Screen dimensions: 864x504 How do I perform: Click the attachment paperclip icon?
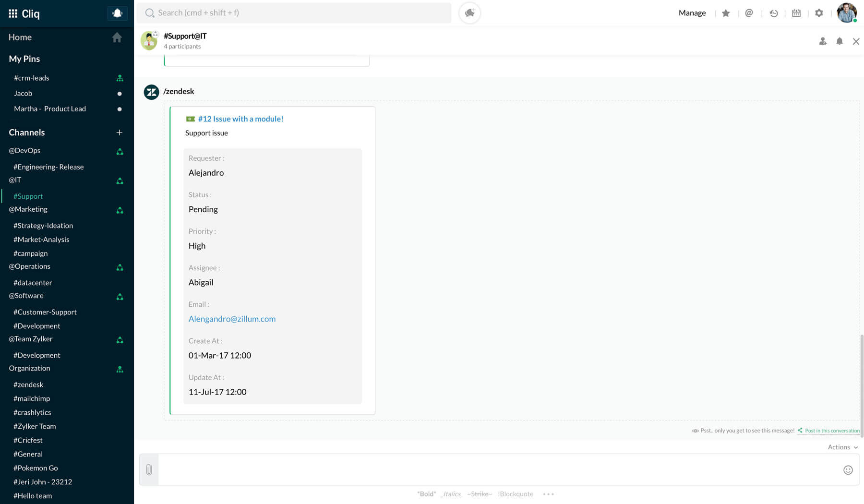click(x=149, y=469)
